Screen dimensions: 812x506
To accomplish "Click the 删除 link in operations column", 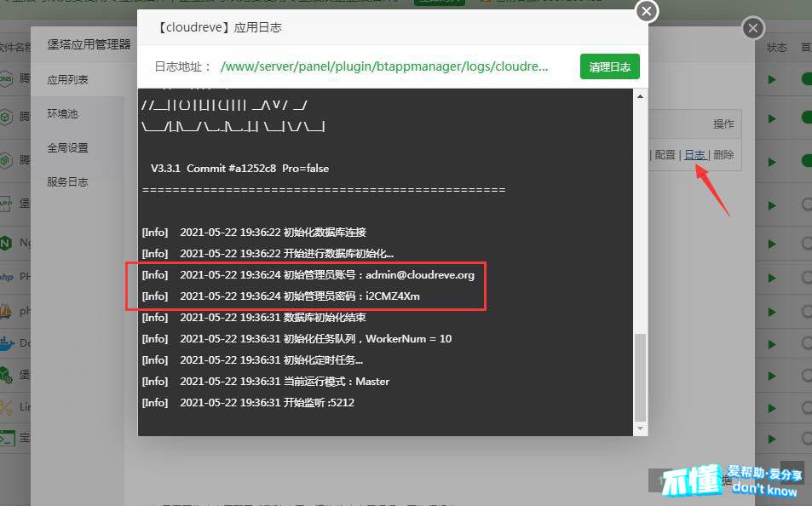I will (x=723, y=155).
